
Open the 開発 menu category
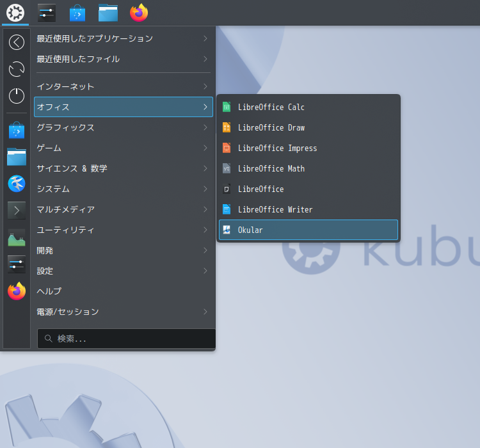[x=124, y=250]
